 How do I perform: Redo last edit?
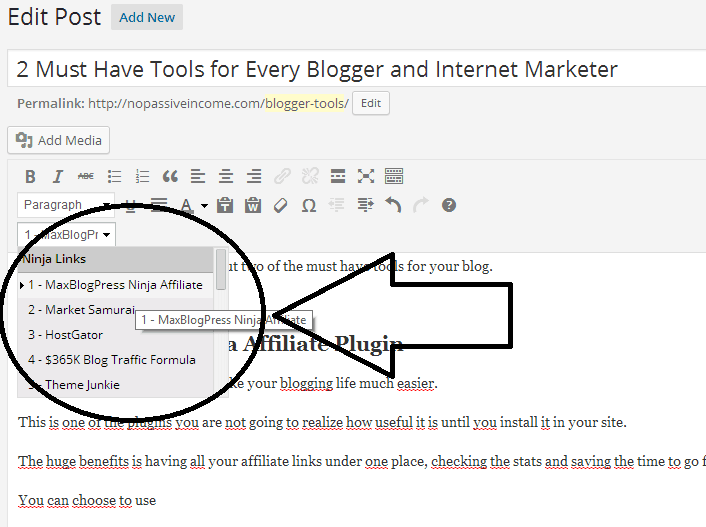[421, 205]
